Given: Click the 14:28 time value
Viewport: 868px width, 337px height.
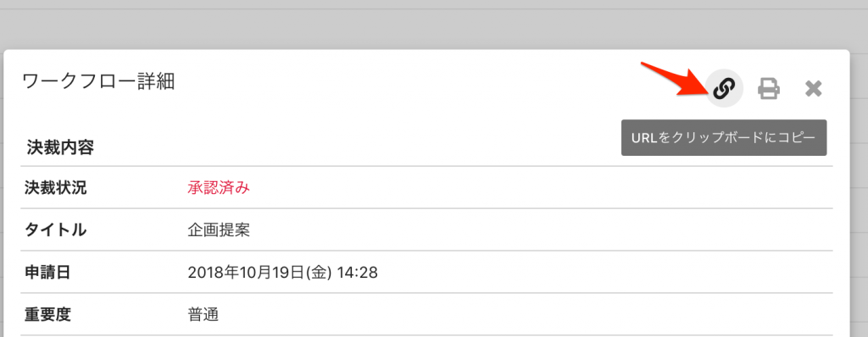Looking at the screenshot, I should (357, 273).
